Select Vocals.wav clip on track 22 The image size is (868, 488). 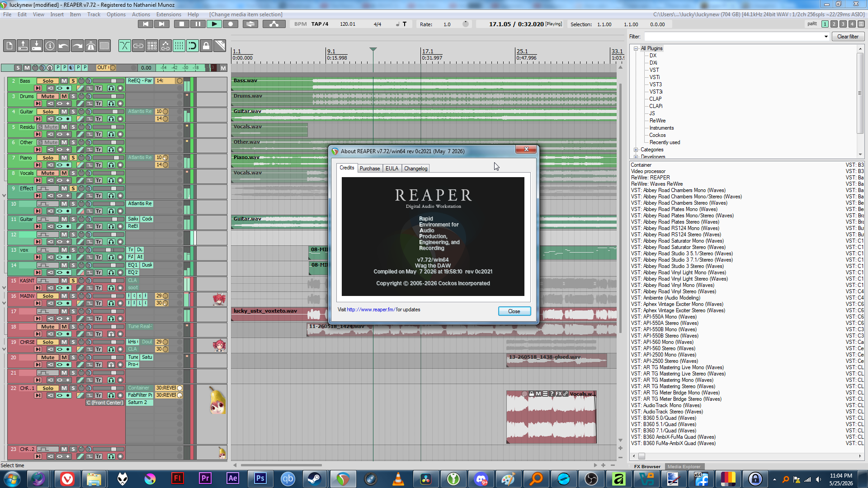pos(552,417)
